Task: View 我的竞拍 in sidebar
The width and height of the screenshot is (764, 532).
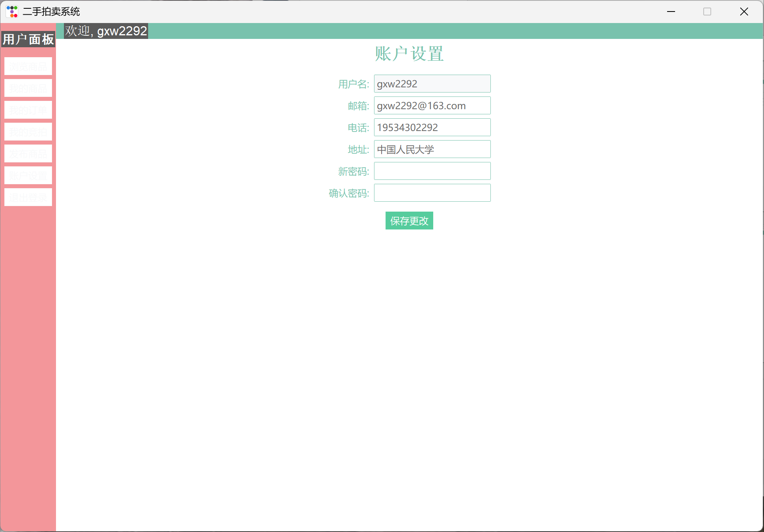Action: (x=28, y=132)
